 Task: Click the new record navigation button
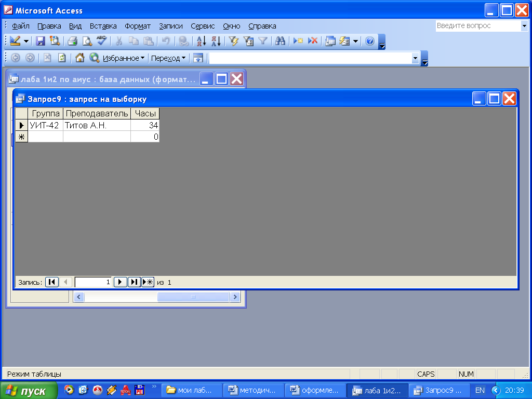(148, 282)
